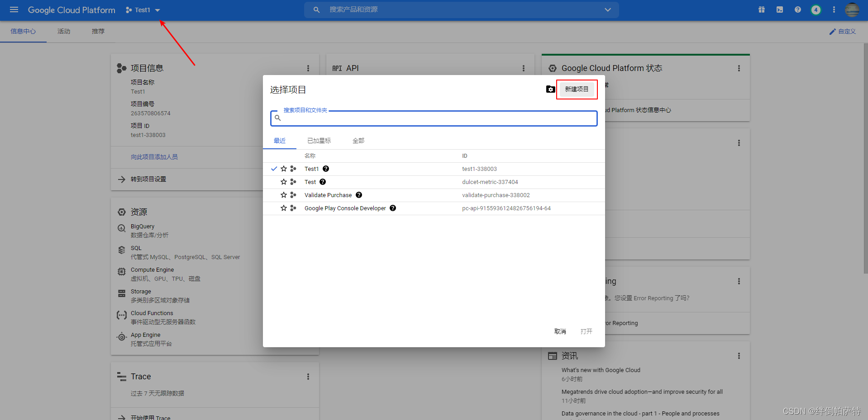
Task: Select the Test1 project name
Action: (x=311, y=169)
